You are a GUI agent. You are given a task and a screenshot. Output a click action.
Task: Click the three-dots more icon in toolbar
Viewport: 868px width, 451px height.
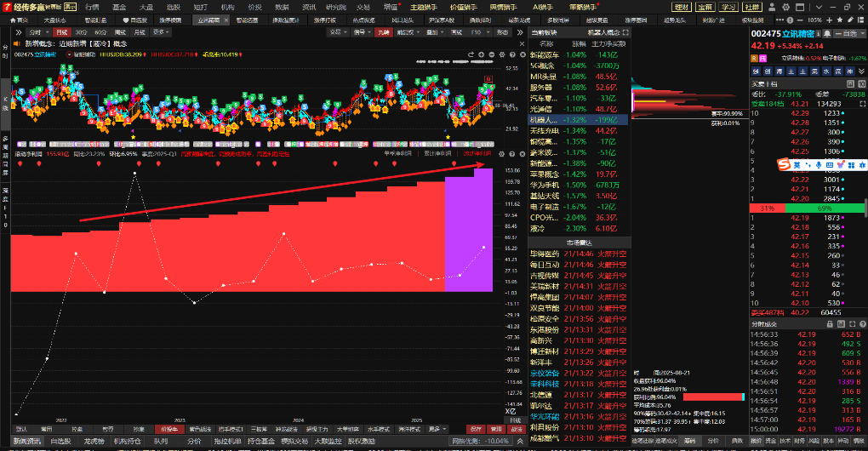point(780,20)
